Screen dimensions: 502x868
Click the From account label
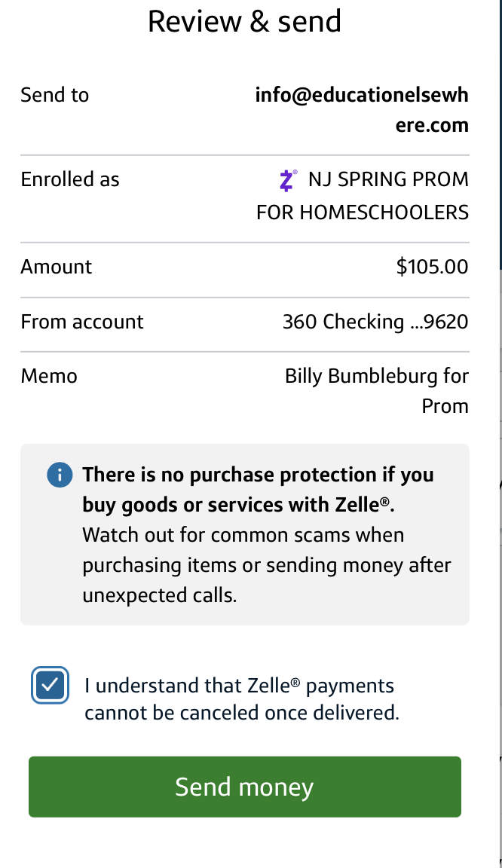pyautogui.click(x=82, y=322)
